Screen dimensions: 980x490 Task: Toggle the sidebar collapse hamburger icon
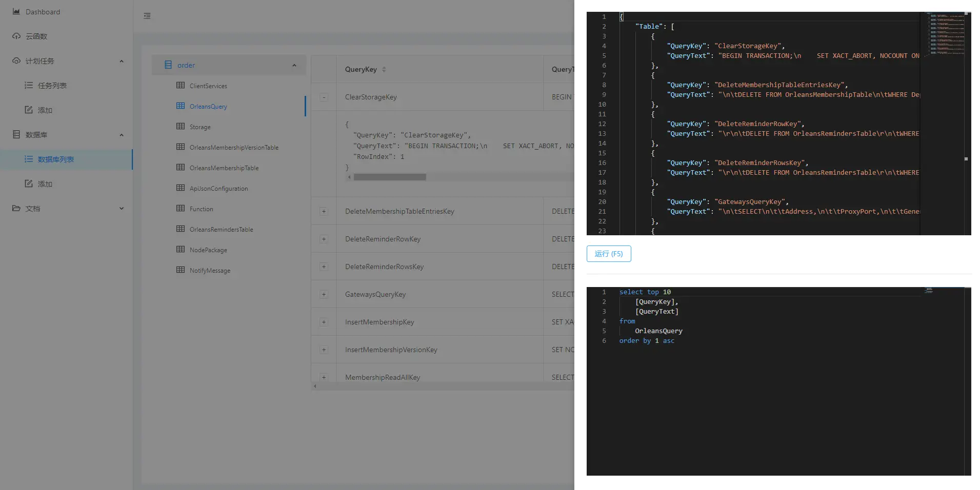coord(147,16)
